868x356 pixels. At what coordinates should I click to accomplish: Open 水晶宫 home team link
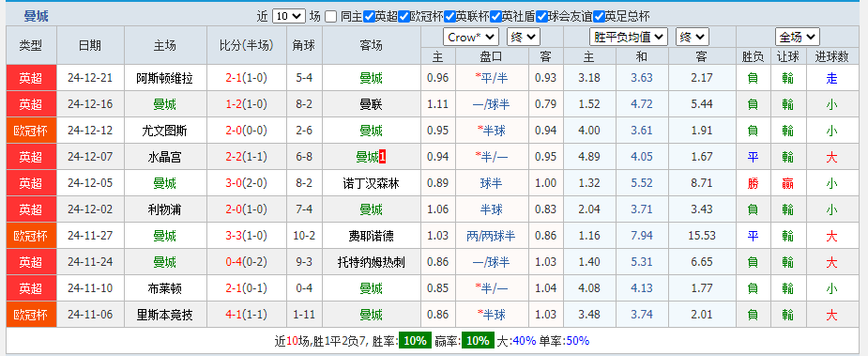(165, 157)
